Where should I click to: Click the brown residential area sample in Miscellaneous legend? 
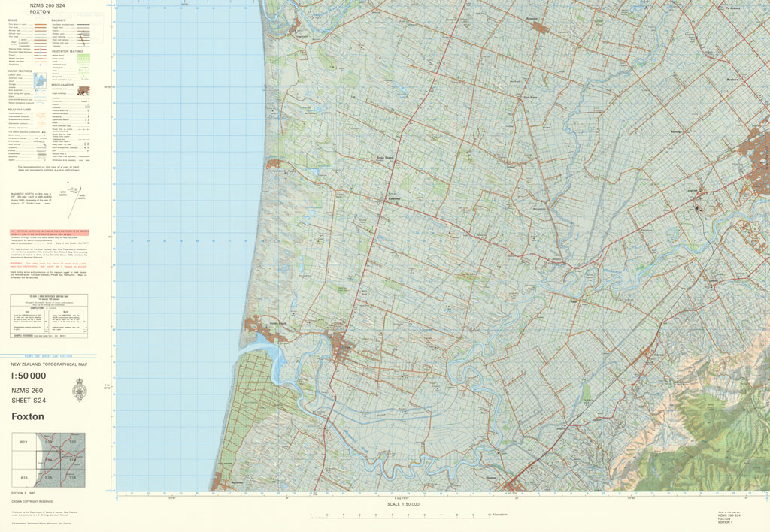83,90
